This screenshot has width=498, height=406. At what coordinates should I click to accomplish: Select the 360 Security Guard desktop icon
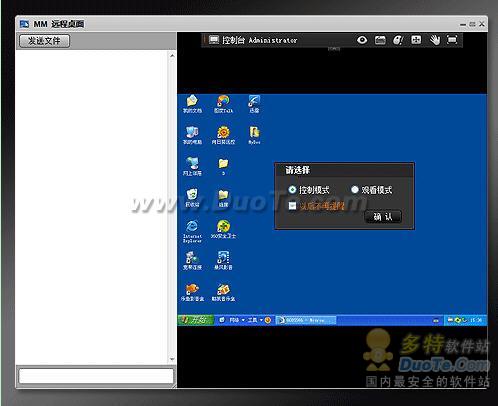223,229
